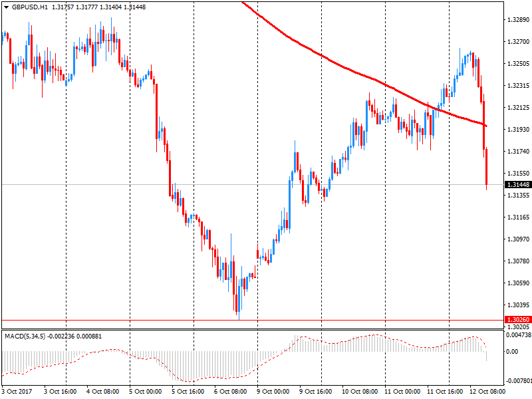Click the price scale value 1.30205
Screen dimensions: 532x399
tap(518, 327)
